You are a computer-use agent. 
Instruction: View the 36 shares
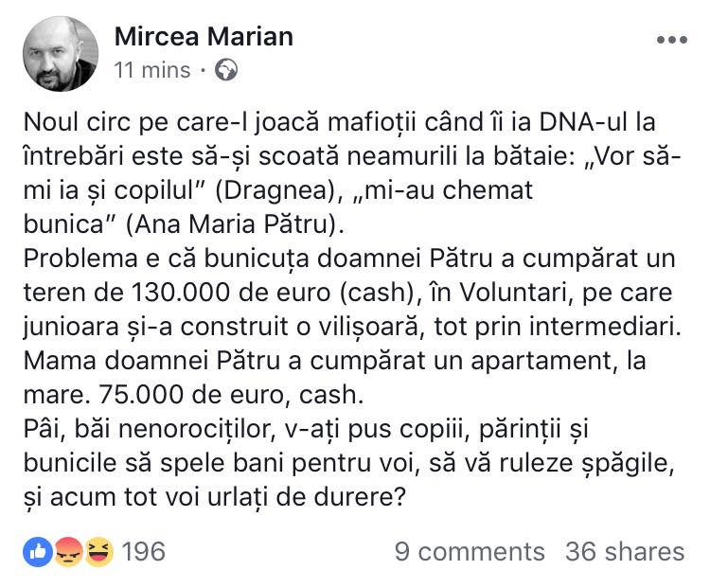(624, 551)
